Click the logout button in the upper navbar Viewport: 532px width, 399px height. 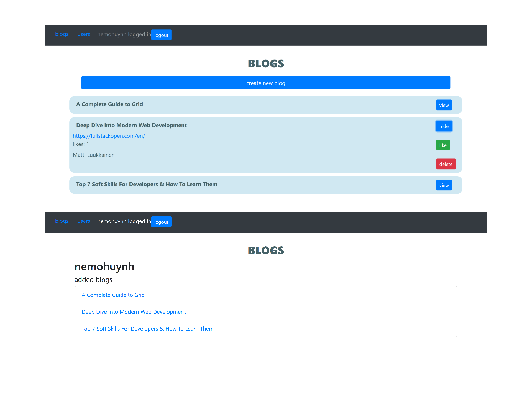coord(161,35)
